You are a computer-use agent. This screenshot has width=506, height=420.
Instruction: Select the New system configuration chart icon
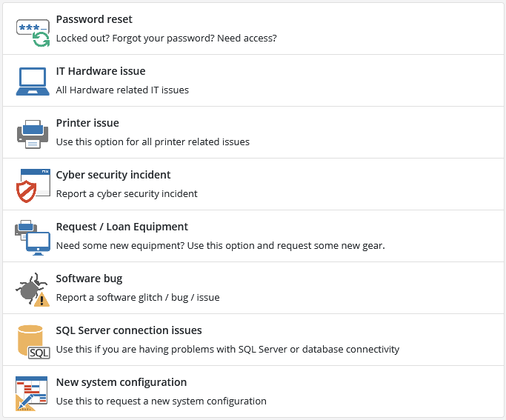(33, 393)
